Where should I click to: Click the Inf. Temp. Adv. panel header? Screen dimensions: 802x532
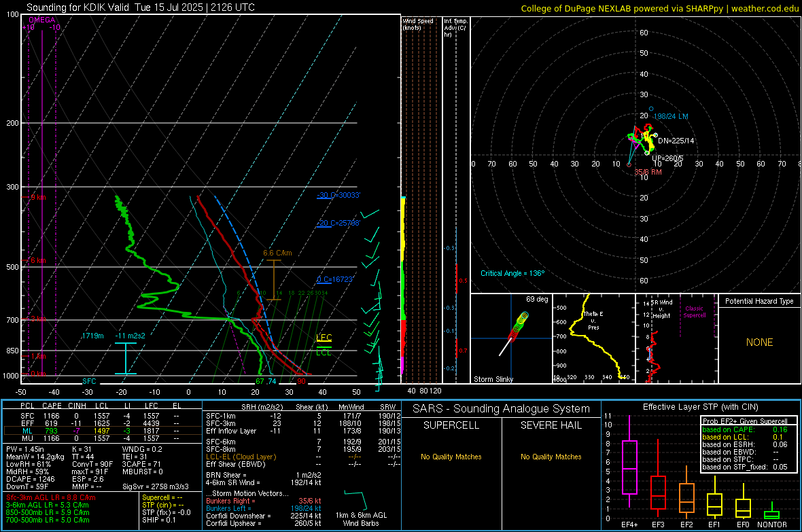pos(455,28)
